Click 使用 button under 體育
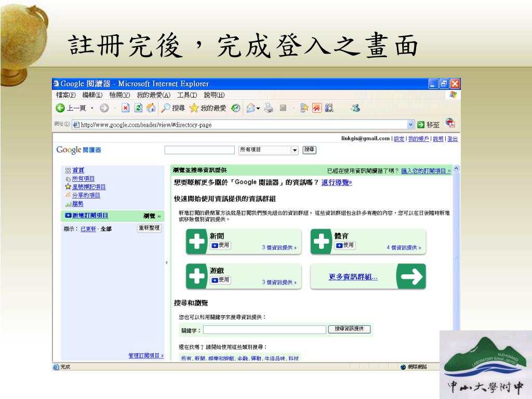The width and height of the screenshot is (532, 399). (x=345, y=245)
